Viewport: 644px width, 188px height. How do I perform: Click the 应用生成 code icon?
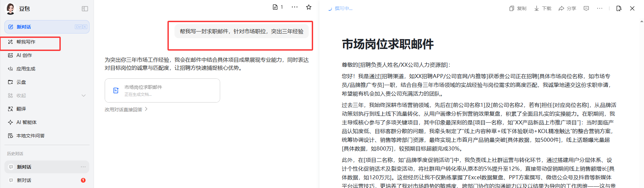[10, 69]
